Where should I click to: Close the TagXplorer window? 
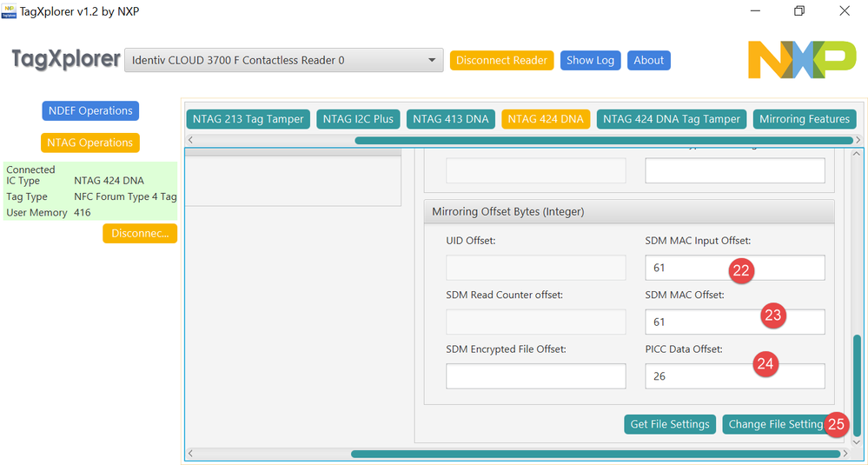845,11
